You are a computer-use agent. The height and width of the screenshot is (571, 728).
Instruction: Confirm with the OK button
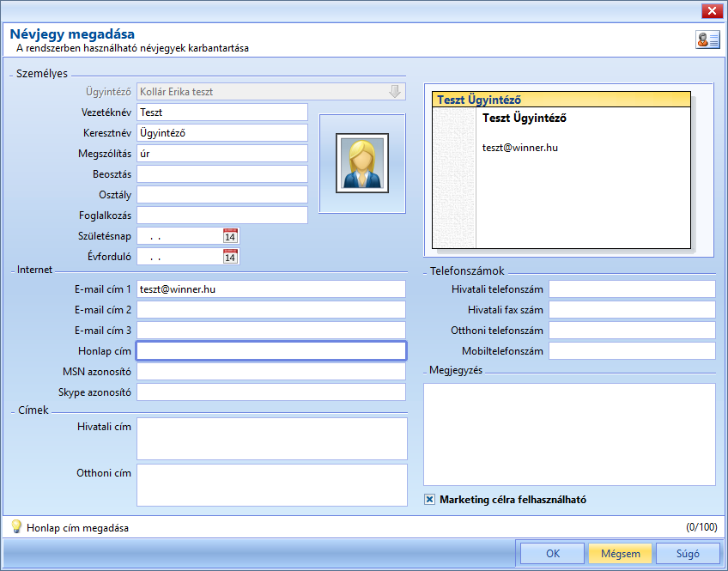pyautogui.click(x=553, y=553)
